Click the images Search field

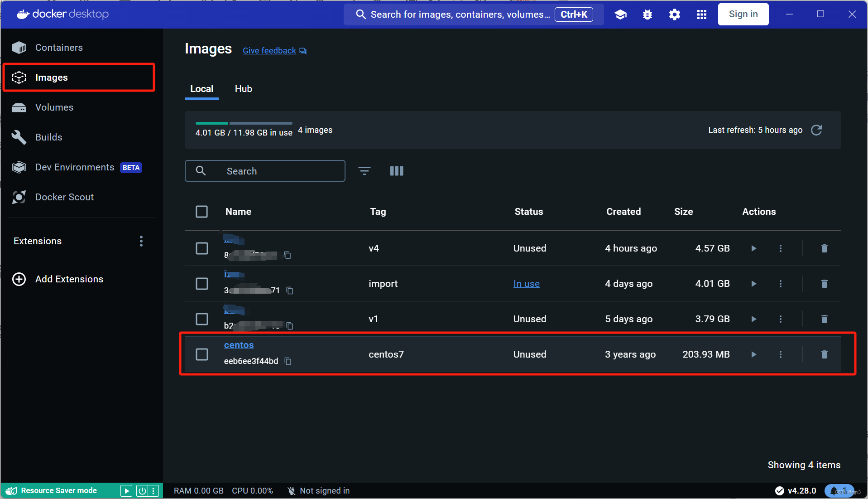pos(265,171)
